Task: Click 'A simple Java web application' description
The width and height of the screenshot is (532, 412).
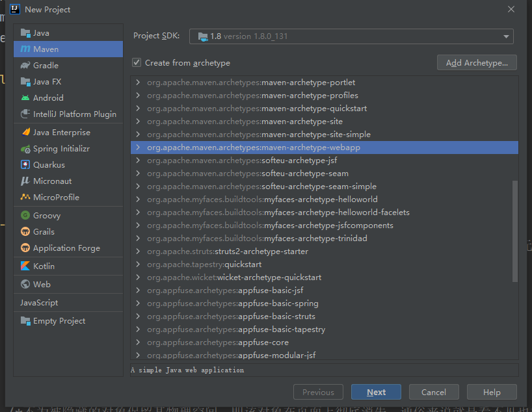Action: coord(187,370)
